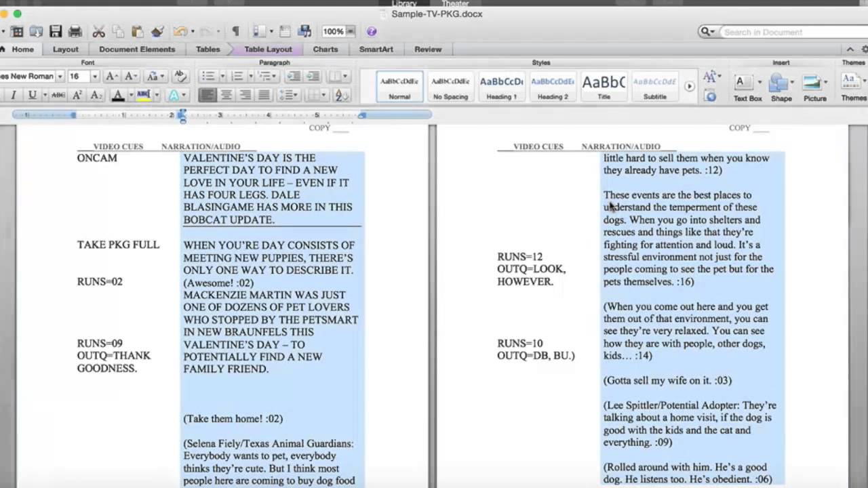This screenshot has width=868, height=488.
Task: Cut selection with the scissors icon
Action: pos(99,31)
